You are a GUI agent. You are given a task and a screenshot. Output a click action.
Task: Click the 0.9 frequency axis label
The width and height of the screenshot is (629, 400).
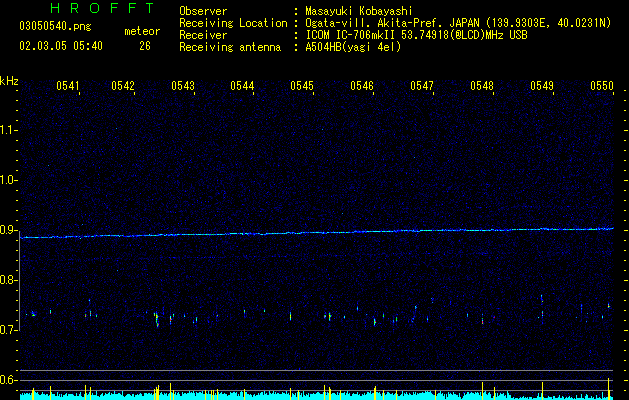[9, 230]
